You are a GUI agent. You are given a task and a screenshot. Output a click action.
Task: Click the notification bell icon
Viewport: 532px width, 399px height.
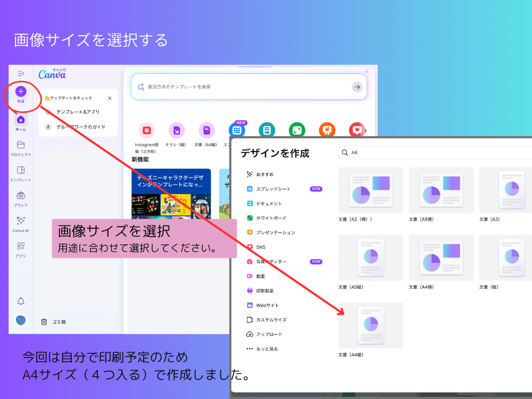tap(21, 301)
